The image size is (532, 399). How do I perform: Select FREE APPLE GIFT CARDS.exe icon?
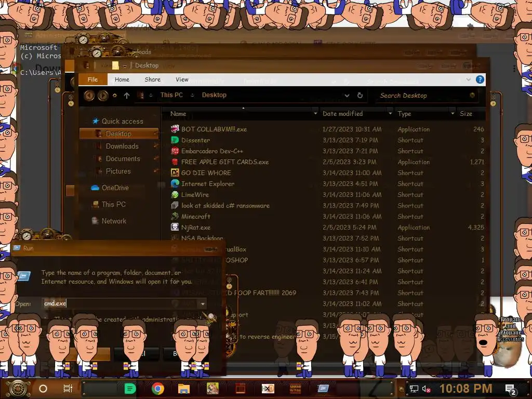pos(175,162)
